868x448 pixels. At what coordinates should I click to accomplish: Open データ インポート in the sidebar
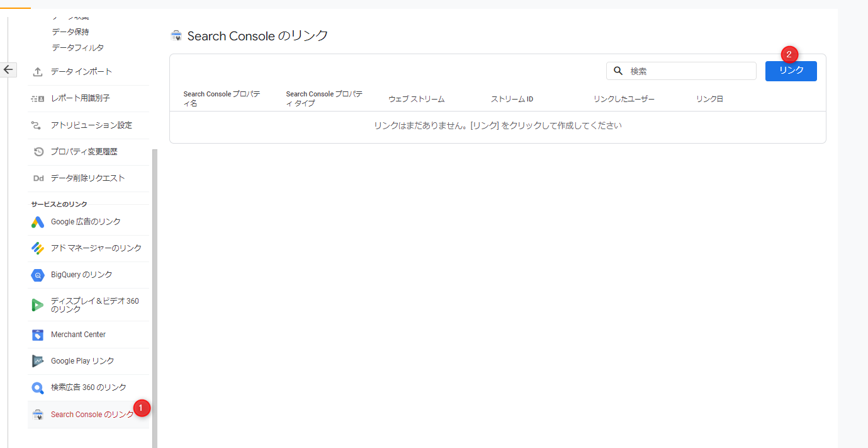coord(81,72)
